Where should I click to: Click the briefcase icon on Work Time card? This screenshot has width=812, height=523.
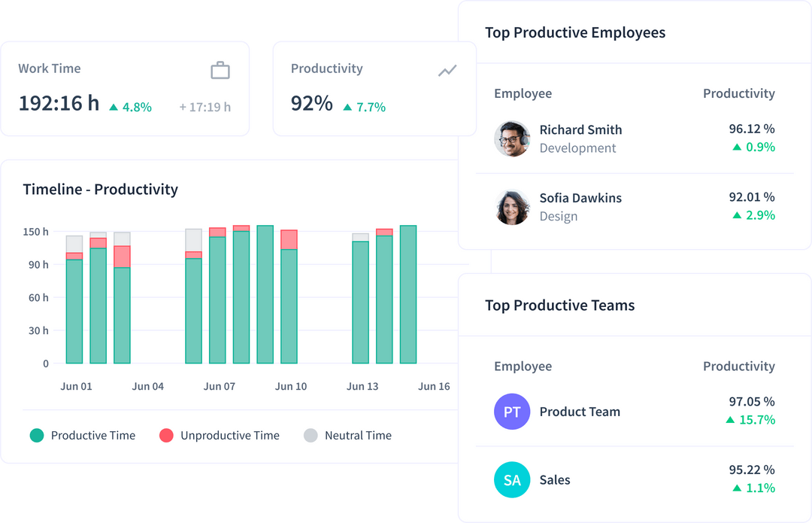point(220,68)
